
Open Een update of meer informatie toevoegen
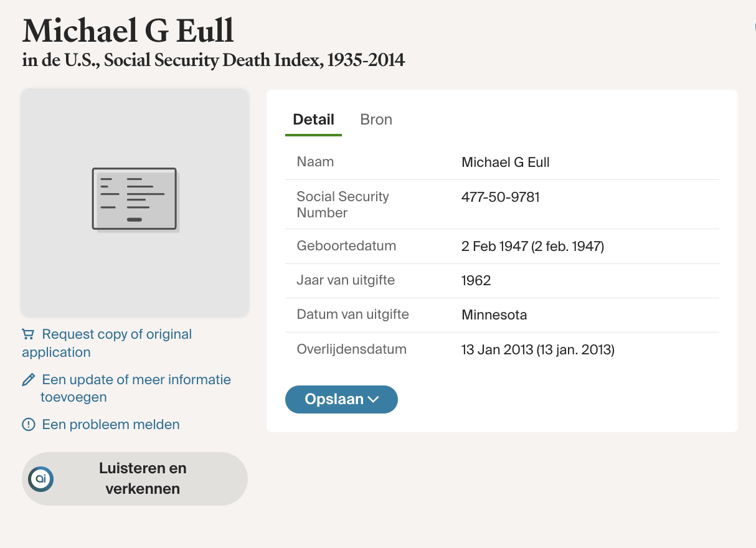136,380
